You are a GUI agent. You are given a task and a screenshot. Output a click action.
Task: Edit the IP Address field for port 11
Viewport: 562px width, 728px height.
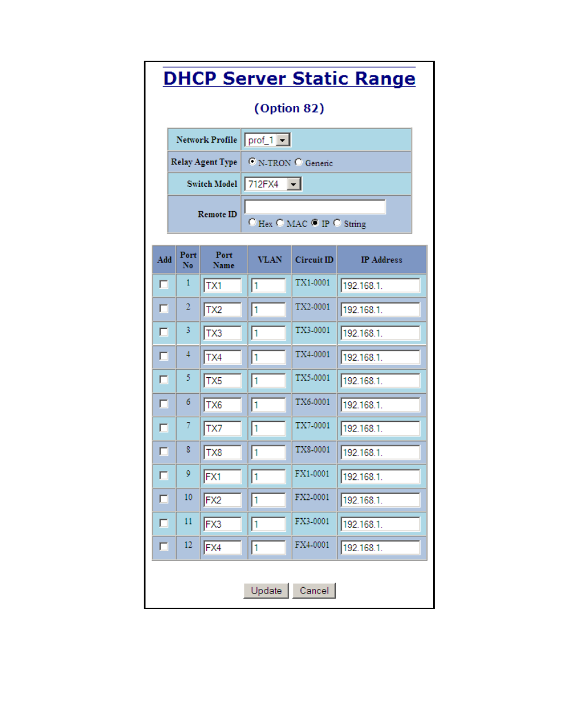(x=381, y=524)
